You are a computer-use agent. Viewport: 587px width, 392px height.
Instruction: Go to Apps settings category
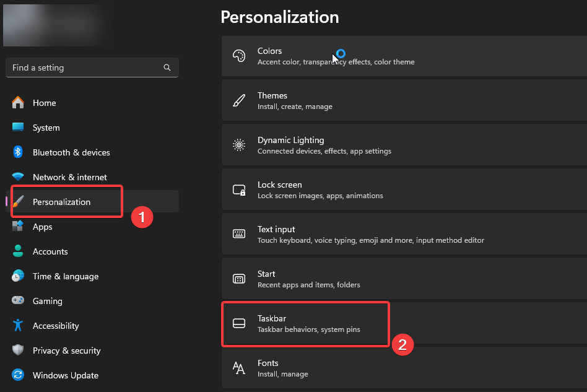[42, 227]
